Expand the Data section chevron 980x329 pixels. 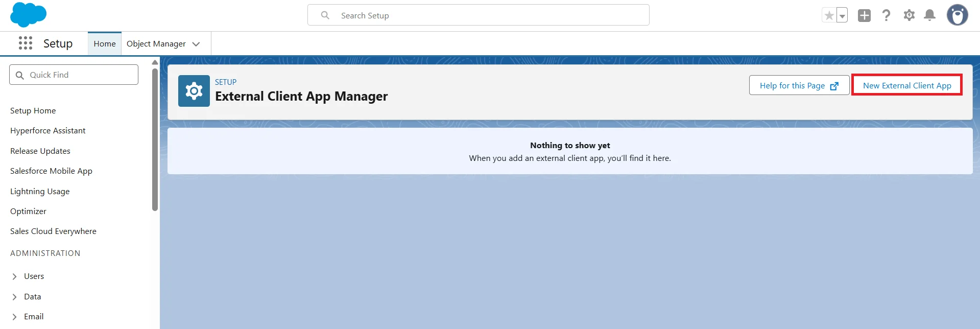pyautogui.click(x=14, y=297)
